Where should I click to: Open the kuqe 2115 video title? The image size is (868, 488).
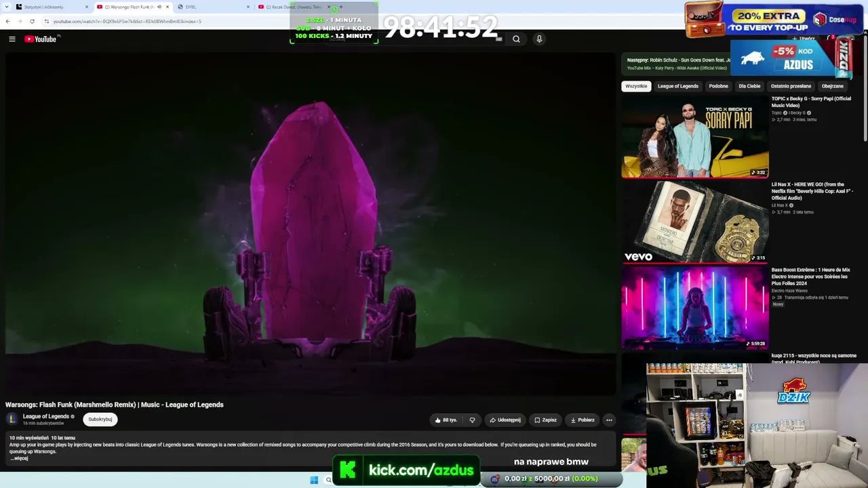pyautogui.click(x=814, y=358)
